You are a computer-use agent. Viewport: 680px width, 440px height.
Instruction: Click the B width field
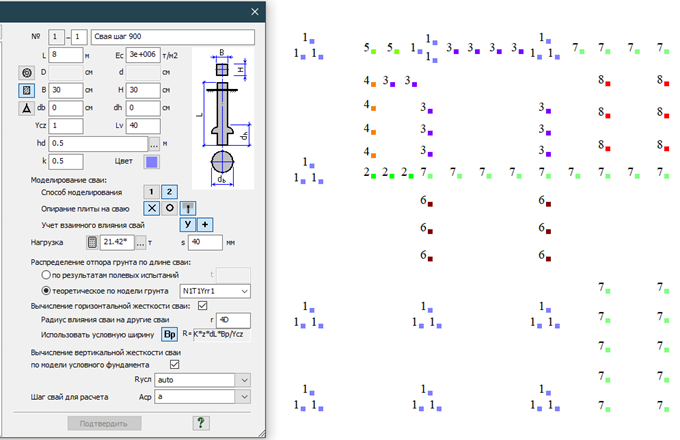pos(65,90)
